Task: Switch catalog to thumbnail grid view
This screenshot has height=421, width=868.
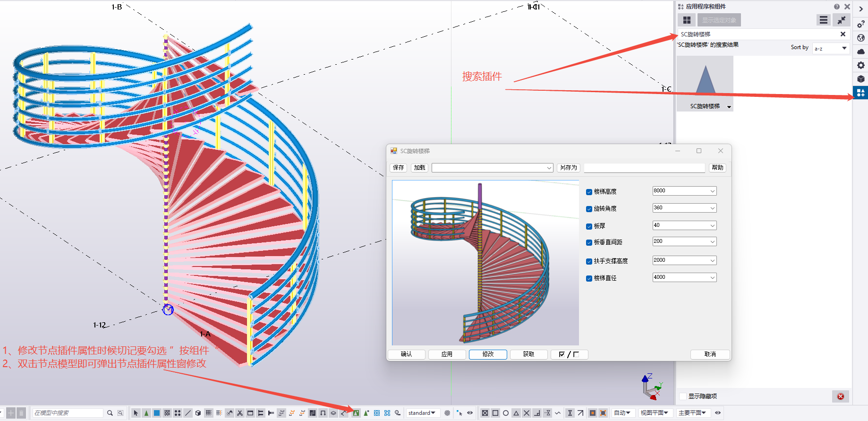Action: (687, 20)
